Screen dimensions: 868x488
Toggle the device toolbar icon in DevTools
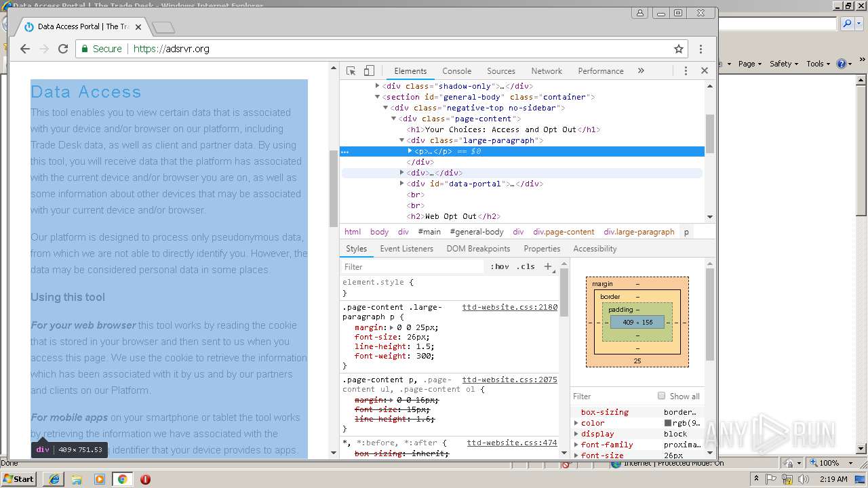369,70
